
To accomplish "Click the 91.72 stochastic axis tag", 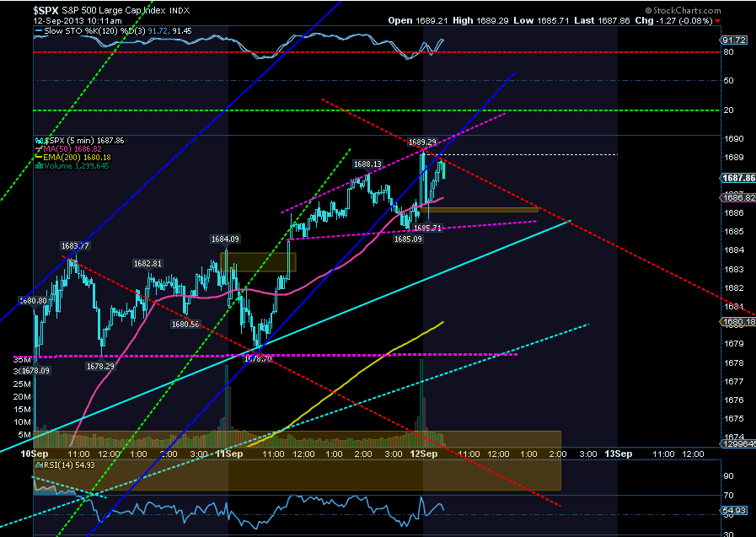I will click(x=735, y=40).
